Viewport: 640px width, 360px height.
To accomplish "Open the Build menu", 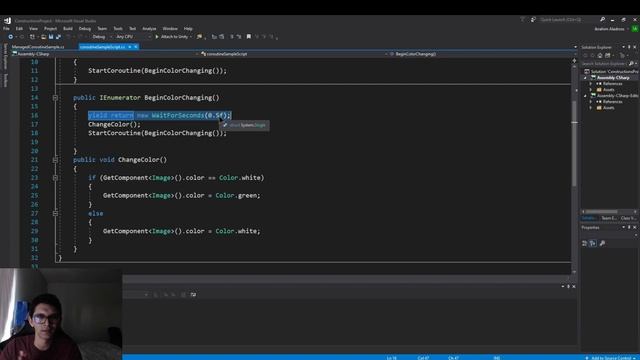I will 68,29.
